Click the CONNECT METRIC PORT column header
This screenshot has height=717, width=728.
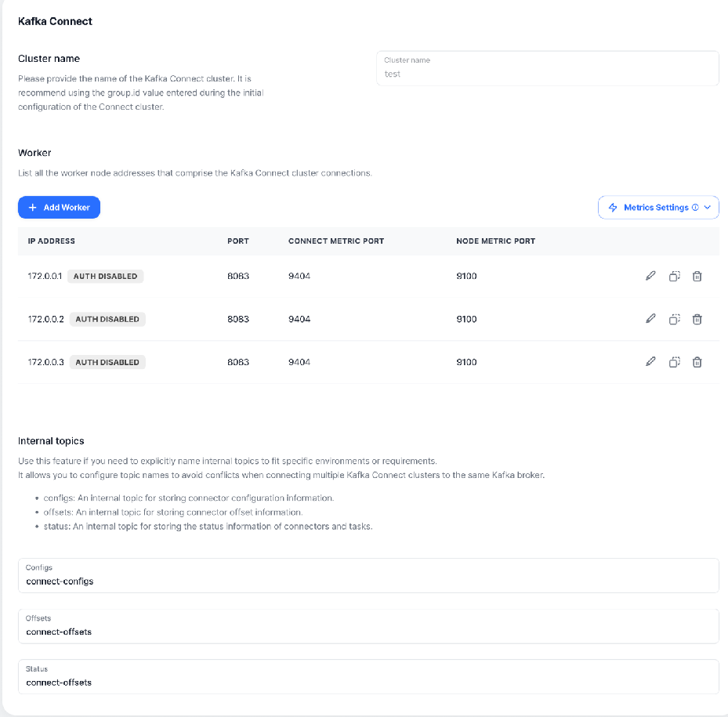coord(336,241)
